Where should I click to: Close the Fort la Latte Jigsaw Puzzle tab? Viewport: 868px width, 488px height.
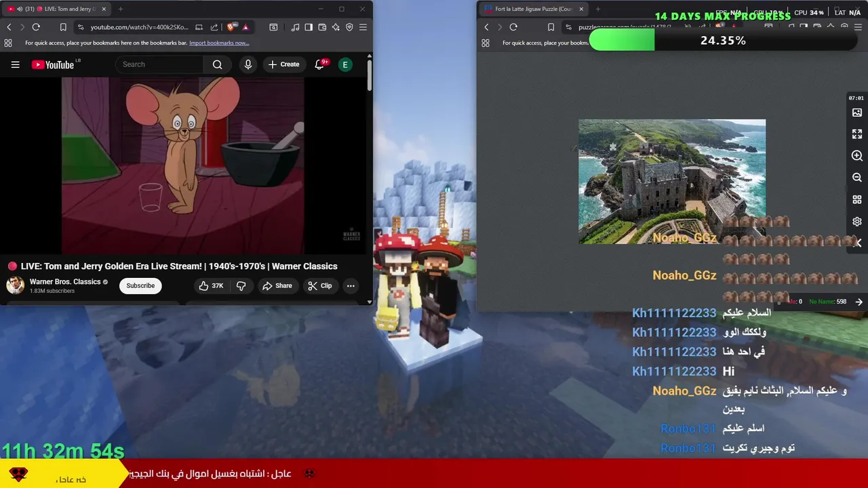click(x=581, y=9)
